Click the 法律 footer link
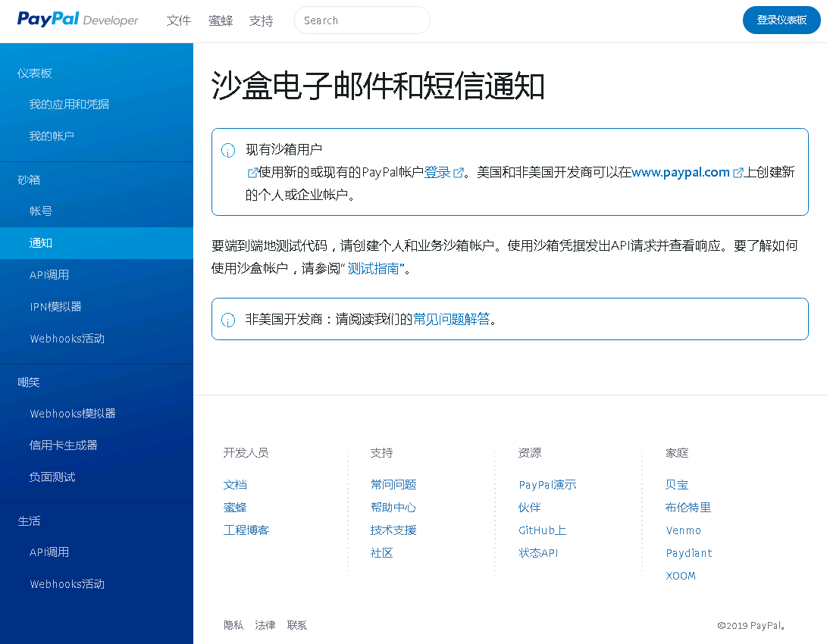The width and height of the screenshot is (827, 644). (265, 625)
